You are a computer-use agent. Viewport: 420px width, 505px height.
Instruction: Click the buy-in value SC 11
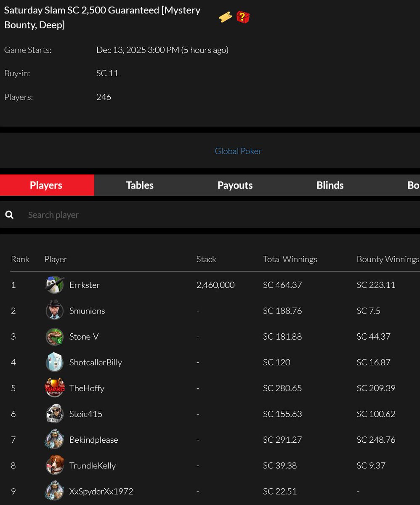coord(107,73)
